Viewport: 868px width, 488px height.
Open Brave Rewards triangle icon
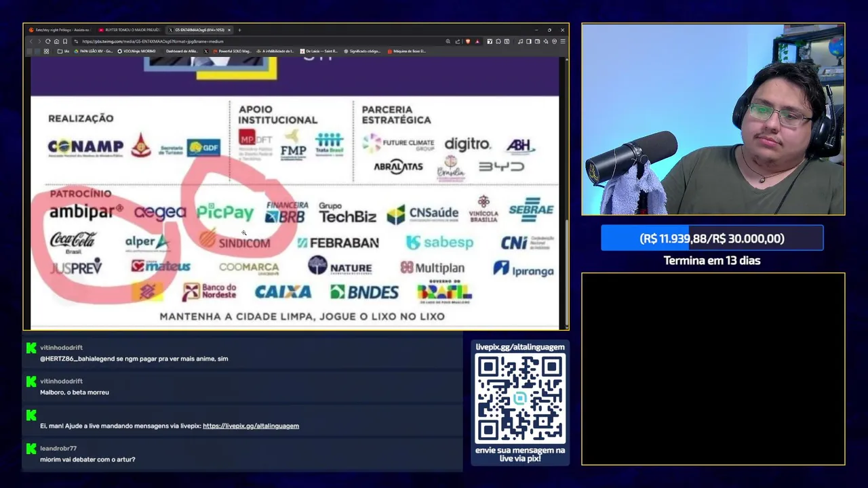click(x=477, y=41)
